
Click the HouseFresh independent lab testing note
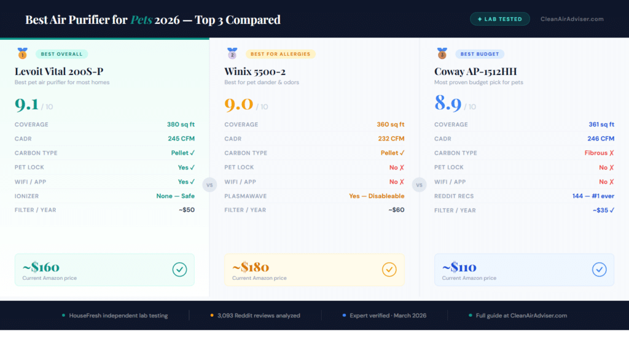(x=115, y=316)
